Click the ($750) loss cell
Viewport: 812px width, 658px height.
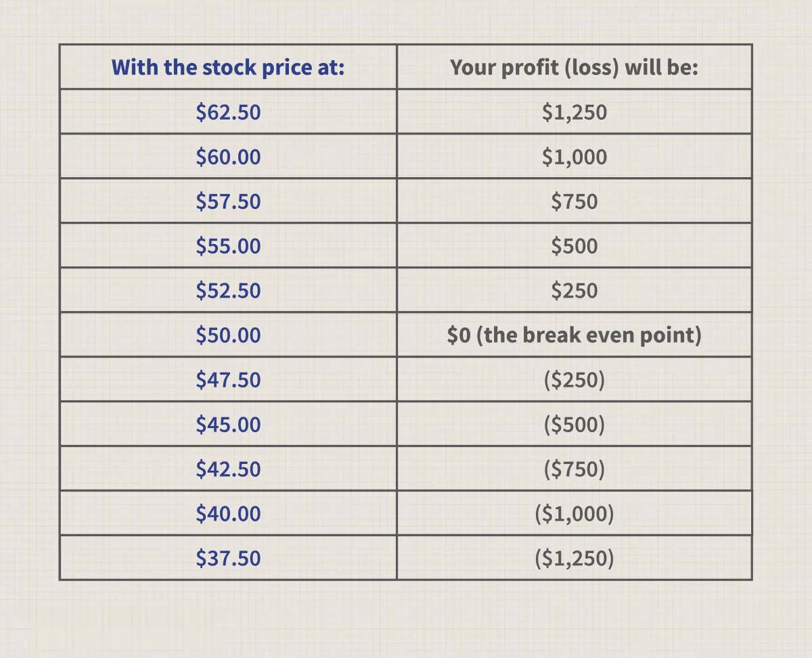click(574, 469)
